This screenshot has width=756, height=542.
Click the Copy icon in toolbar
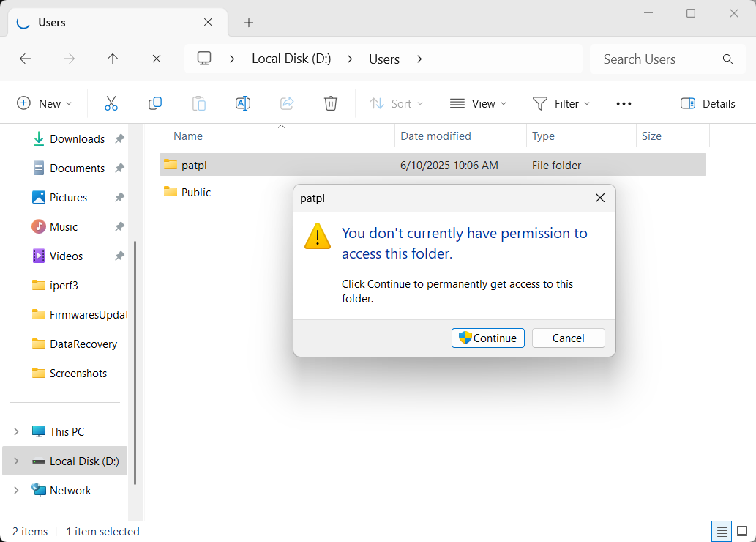(155, 103)
